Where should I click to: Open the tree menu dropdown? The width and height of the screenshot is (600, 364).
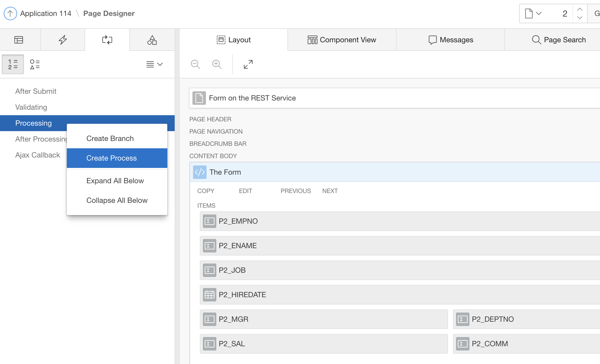click(x=154, y=64)
